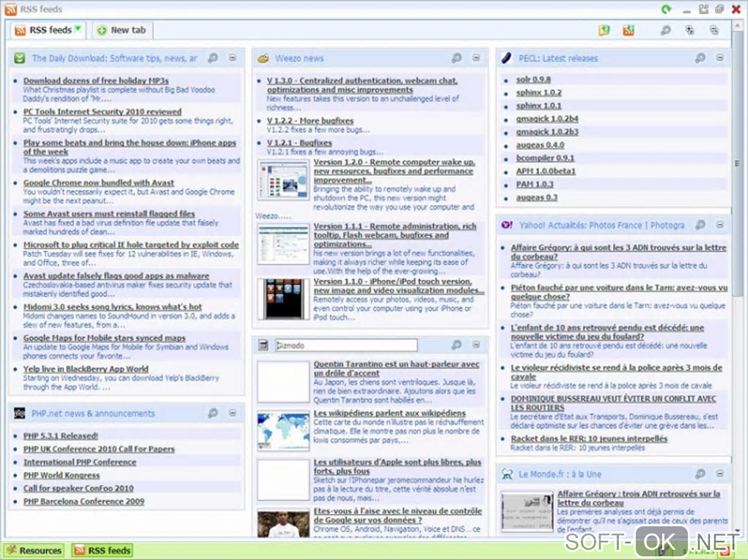Open 'Google Chrome now bundled with Avast'
Viewport: 748px width, 560px height.
pos(99,183)
